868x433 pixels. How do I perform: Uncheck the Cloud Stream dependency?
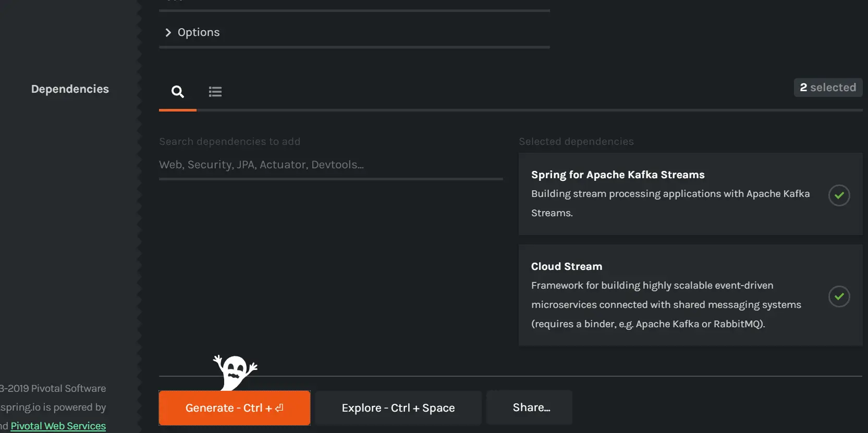pyautogui.click(x=839, y=296)
